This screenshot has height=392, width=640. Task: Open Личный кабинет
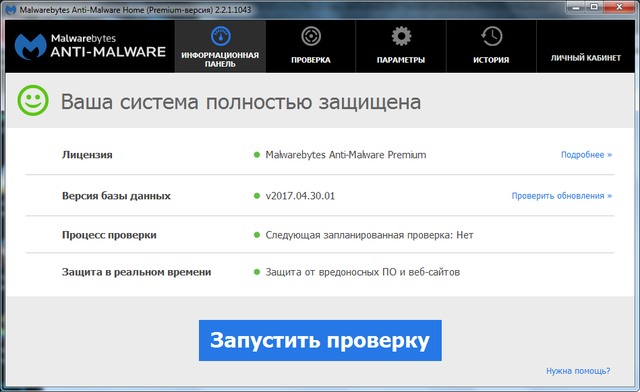tap(586, 47)
